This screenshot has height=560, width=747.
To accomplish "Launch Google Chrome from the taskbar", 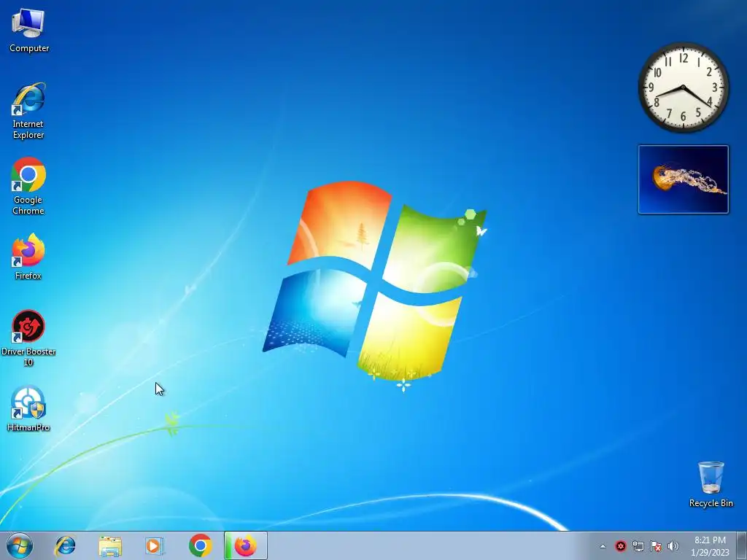I will pos(200,545).
